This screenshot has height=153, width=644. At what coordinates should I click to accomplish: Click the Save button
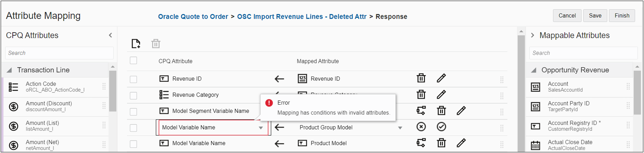pyautogui.click(x=595, y=16)
